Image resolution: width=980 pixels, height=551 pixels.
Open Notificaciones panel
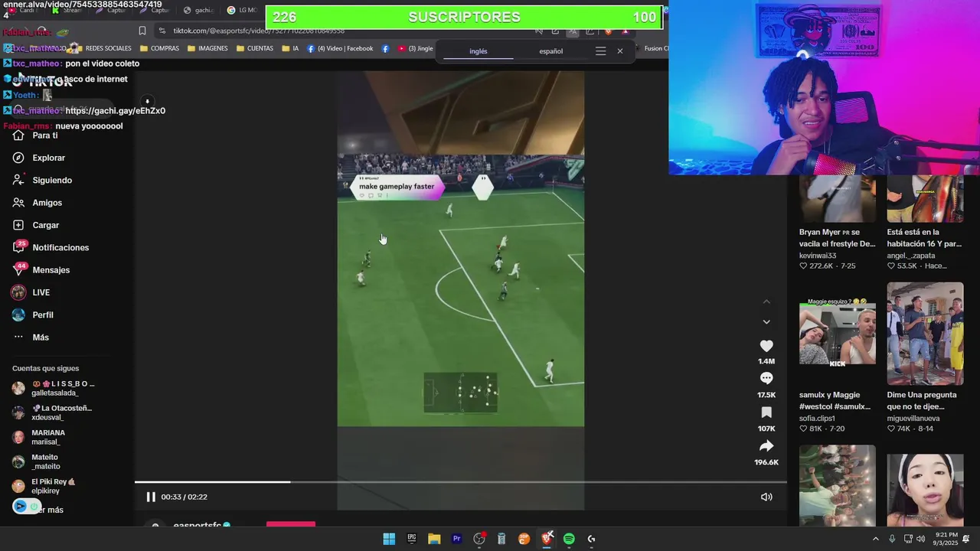click(51, 247)
